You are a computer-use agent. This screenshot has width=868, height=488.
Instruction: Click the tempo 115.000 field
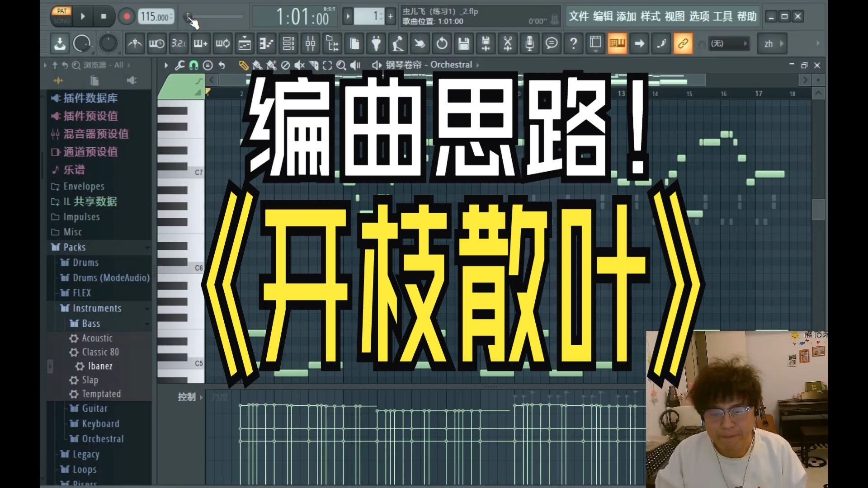click(154, 17)
